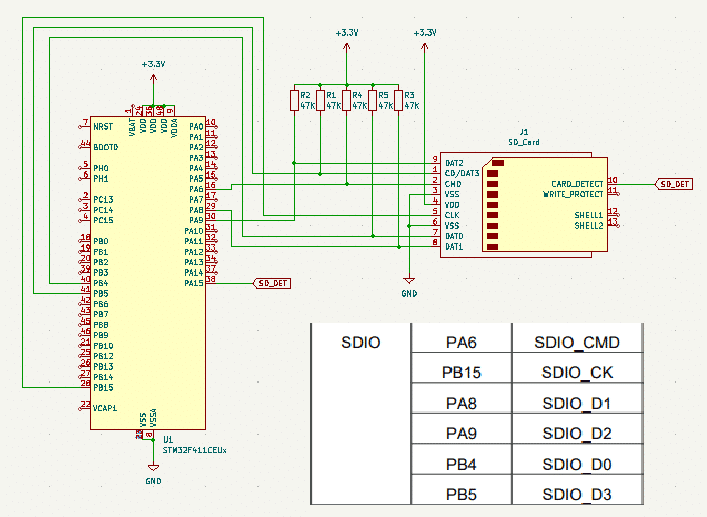Image resolution: width=707 pixels, height=517 pixels.
Task: Click the 47k value next to R2
Action: click(x=308, y=105)
